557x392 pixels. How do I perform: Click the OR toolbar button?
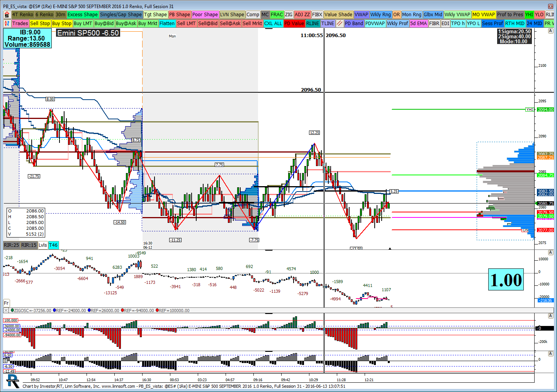(x=397, y=15)
